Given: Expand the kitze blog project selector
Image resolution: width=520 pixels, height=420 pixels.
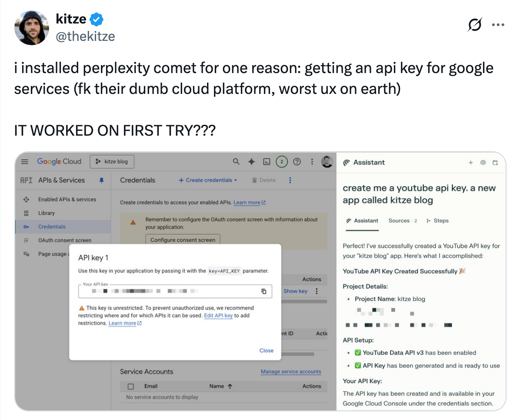Looking at the screenshot, I should 112,162.
